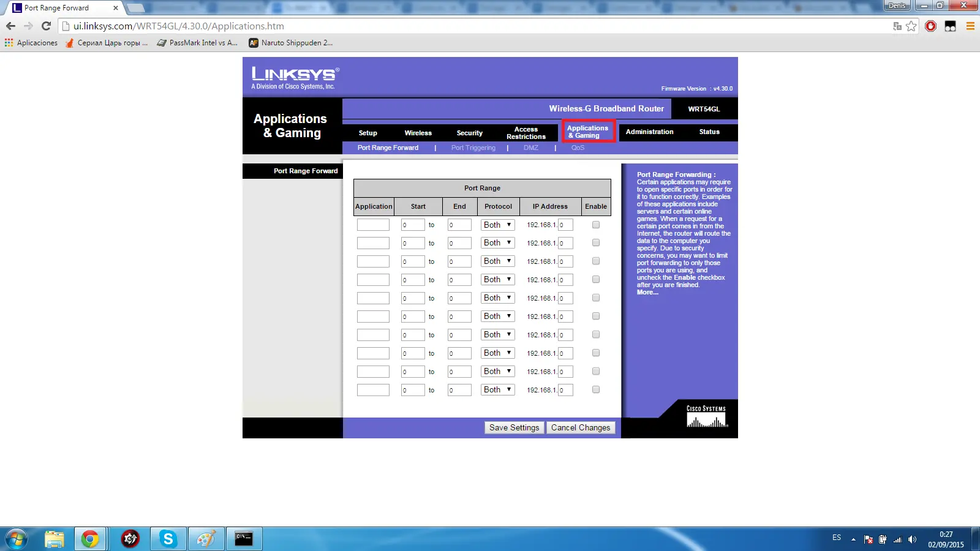The height and width of the screenshot is (551, 980).
Task: Click the browser forward arrow
Action: tap(28, 26)
